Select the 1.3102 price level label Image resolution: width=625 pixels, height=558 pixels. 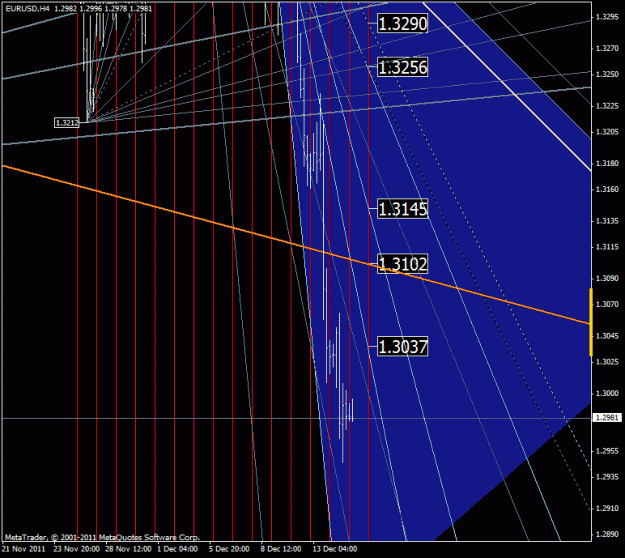[x=403, y=264]
